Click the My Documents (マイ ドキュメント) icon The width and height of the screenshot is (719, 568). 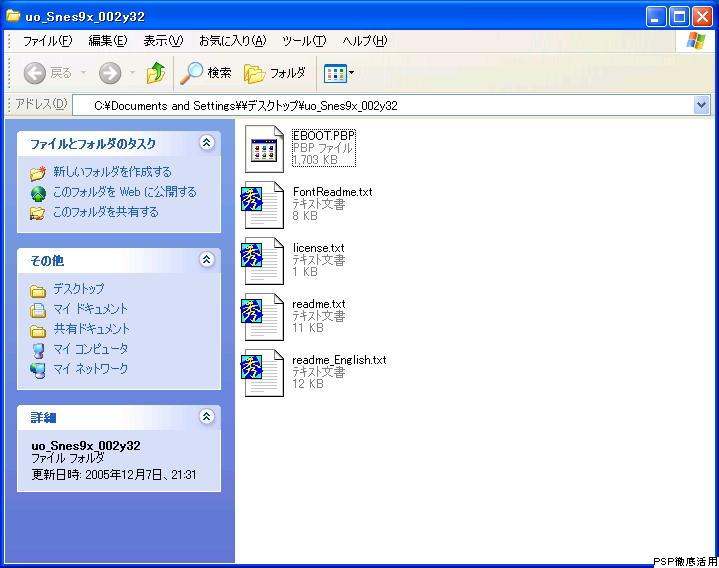coord(38,310)
